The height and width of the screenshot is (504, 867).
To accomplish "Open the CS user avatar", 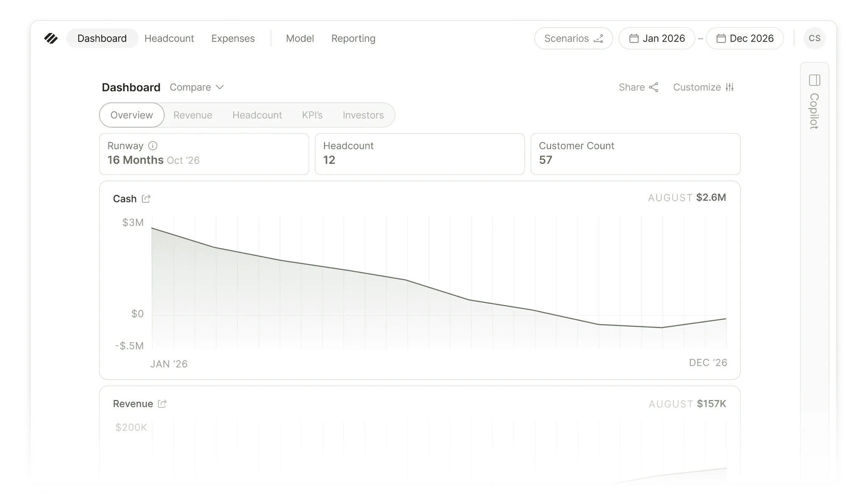I will [x=815, y=39].
